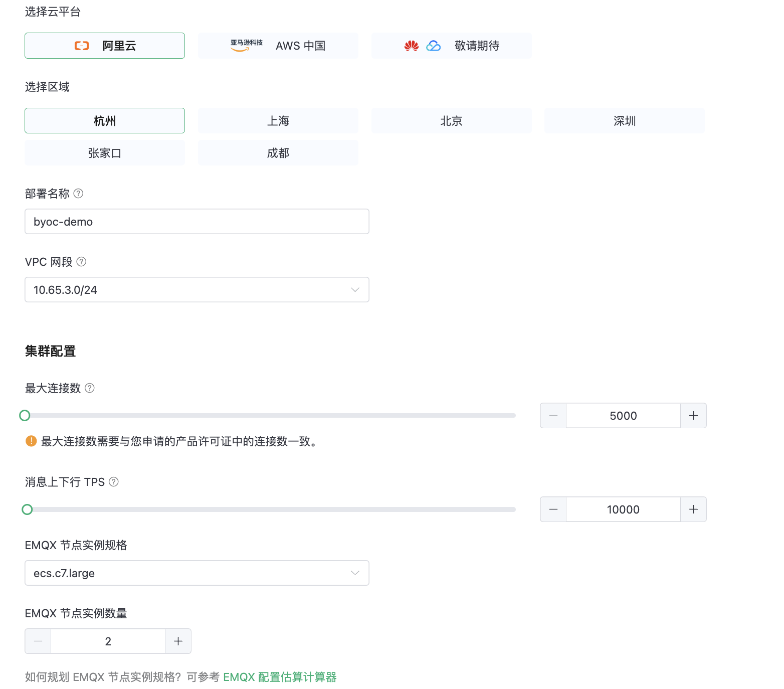
Task: Pick 张家口 as the region
Action: (x=105, y=153)
